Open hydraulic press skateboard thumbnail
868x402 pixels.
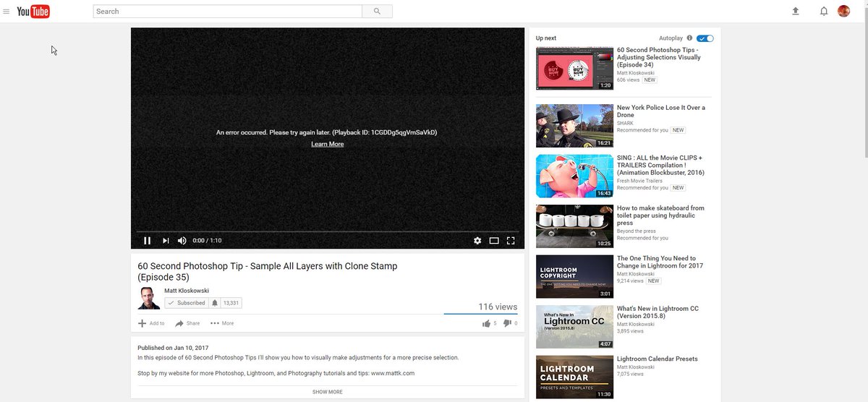(x=574, y=226)
